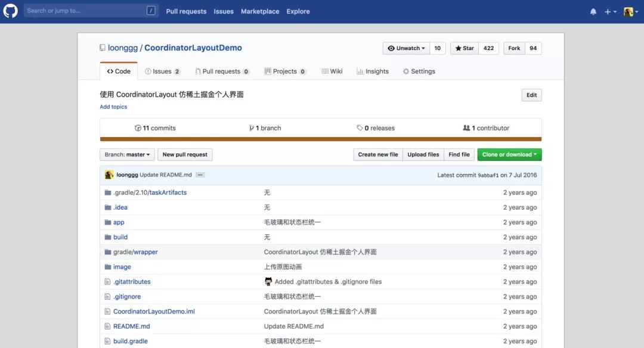
Task: Switch to the Code tab
Action: [x=119, y=71]
